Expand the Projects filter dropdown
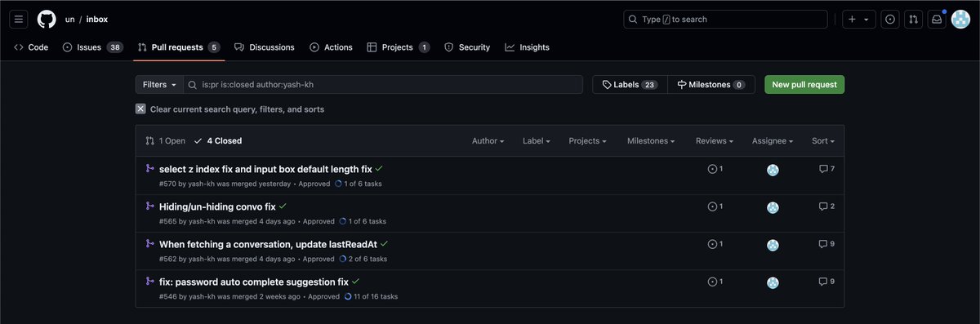980x324 pixels. (587, 140)
